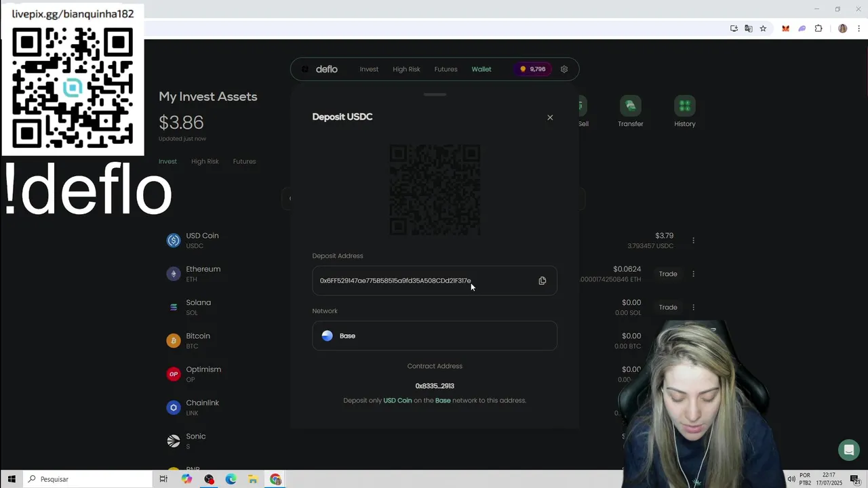Open Copilot from the taskbar
This screenshot has width=868, height=488.
[x=186, y=479]
